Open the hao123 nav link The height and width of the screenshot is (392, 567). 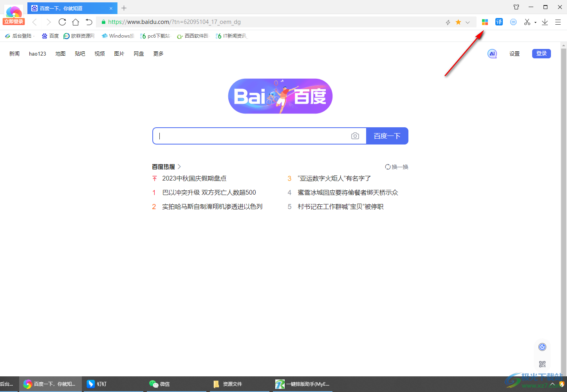(38, 54)
